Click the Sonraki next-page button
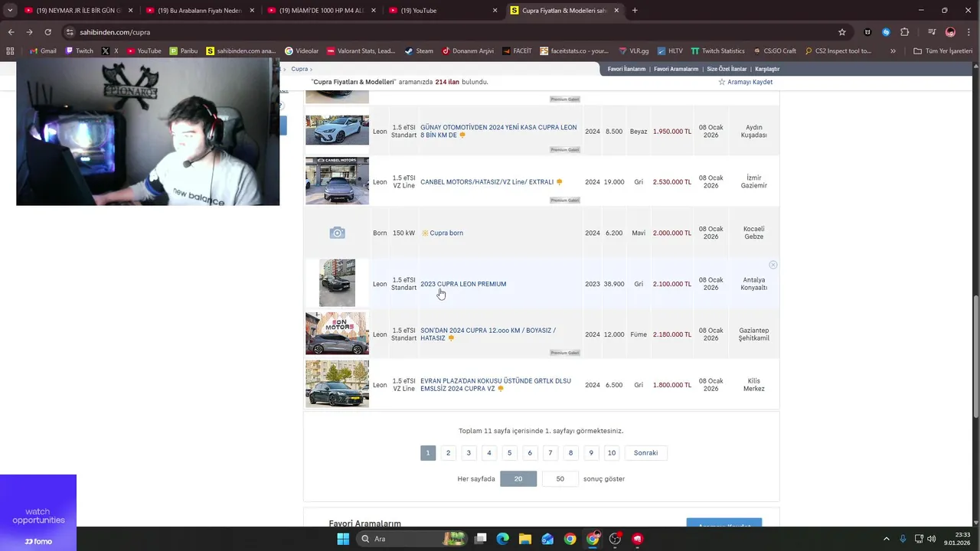The height and width of the screenshot is (551, 980). click(646, 453)
